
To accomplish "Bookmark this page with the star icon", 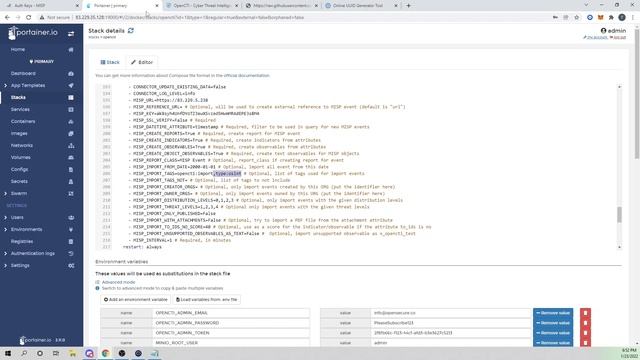I will click(x=576, y=18).
